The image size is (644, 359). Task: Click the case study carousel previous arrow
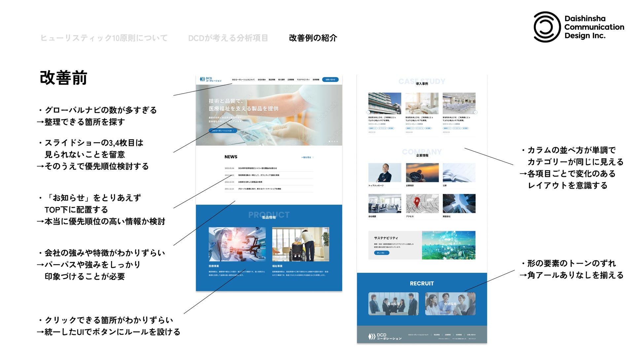(x=368, y=112)
